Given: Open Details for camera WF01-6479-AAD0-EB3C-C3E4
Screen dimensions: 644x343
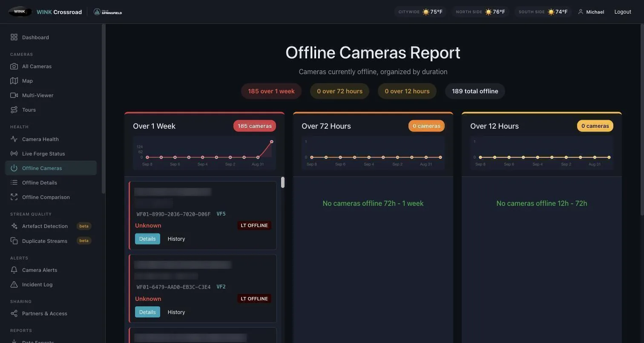Looking at the screenshot, I should point(147,312).
